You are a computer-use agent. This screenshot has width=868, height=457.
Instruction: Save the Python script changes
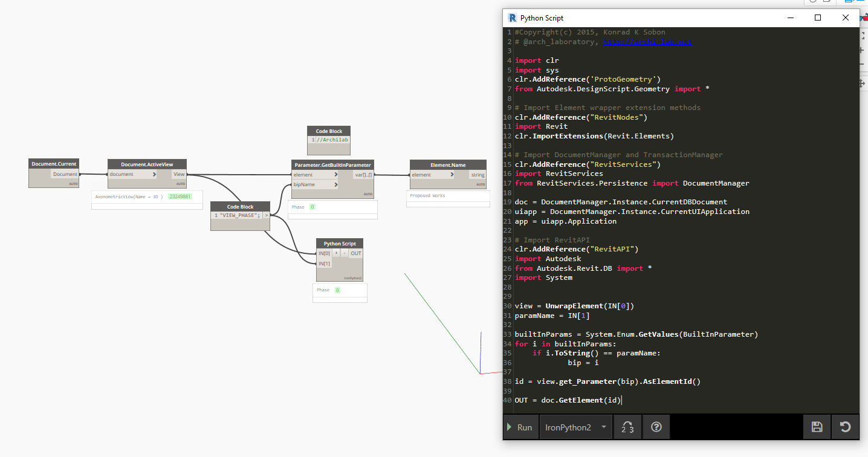coord(817,427)
